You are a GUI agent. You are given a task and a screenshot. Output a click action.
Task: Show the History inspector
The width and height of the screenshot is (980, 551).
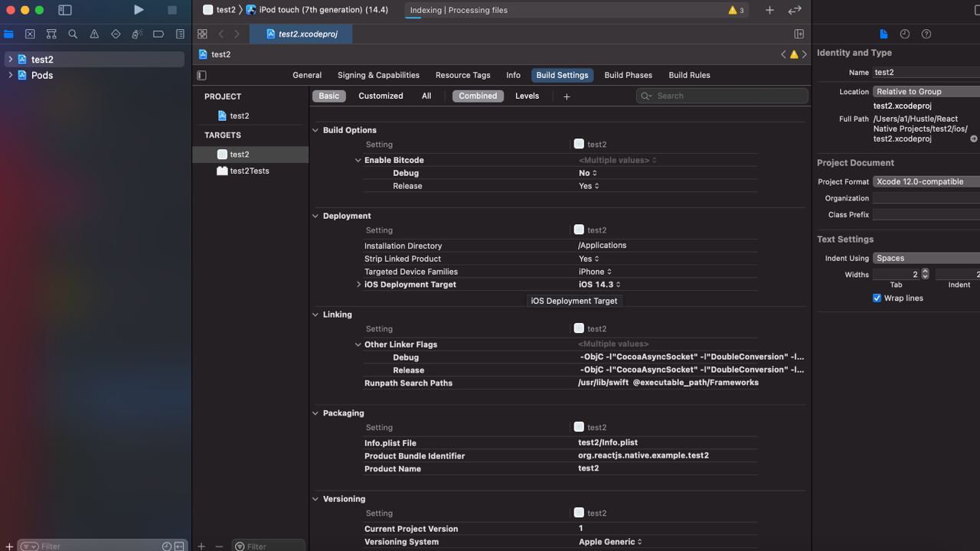coord(905,34)
